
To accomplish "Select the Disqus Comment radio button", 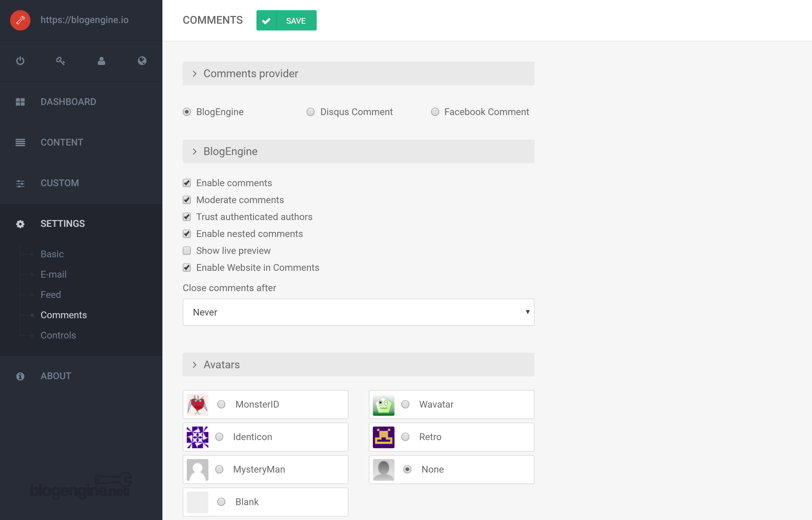I will pyautogui.click(x=311, y=112).
